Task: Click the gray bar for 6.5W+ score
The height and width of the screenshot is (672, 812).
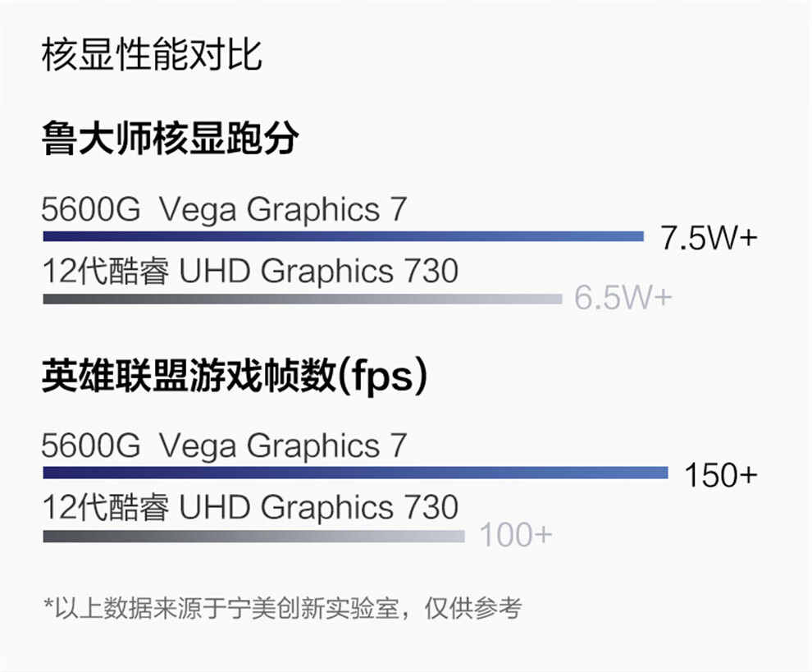Action: [x=302, y=299]
